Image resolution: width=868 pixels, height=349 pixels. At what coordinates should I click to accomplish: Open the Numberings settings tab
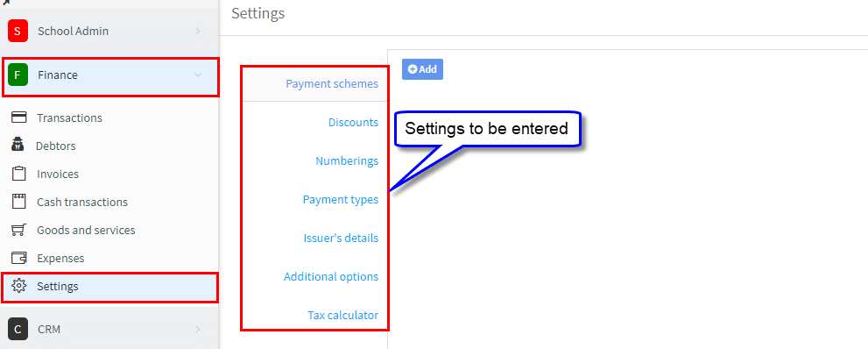[x=347, y=161]
